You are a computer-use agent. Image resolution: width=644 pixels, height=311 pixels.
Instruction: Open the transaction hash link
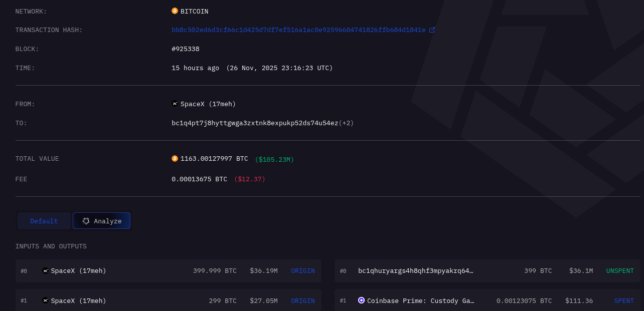(x=298, y=30)
